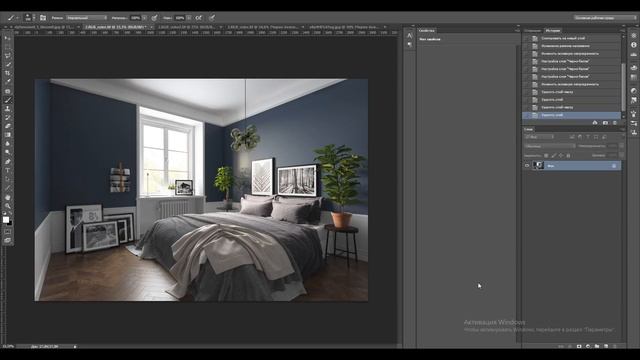Toggle Quick Mask mode in toolbox
Image resolution: width=640 pixels, height=360 pixels.
[x=7, y=231]
